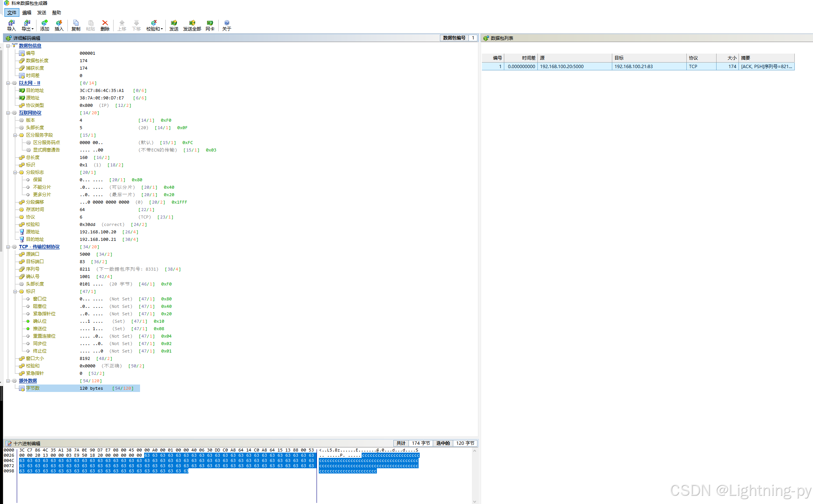Open the 编辑 (Edit) menu

click(x=26, y=13)
